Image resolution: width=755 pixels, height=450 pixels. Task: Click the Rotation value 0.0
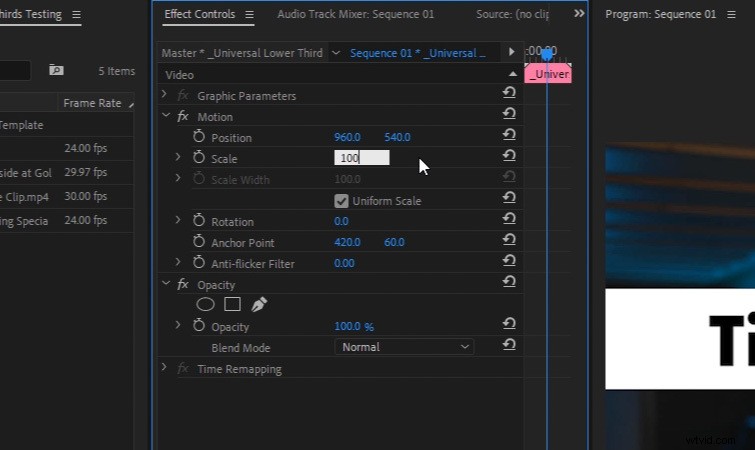341,221
